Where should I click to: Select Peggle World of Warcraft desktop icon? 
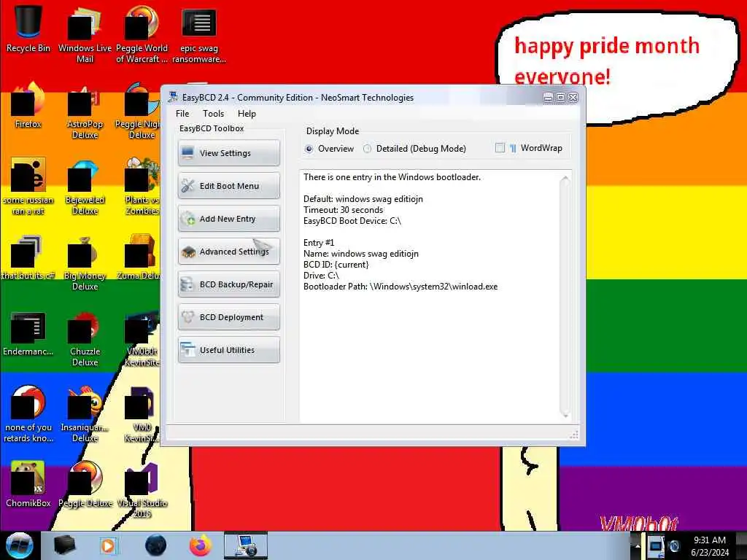point(142,34)
